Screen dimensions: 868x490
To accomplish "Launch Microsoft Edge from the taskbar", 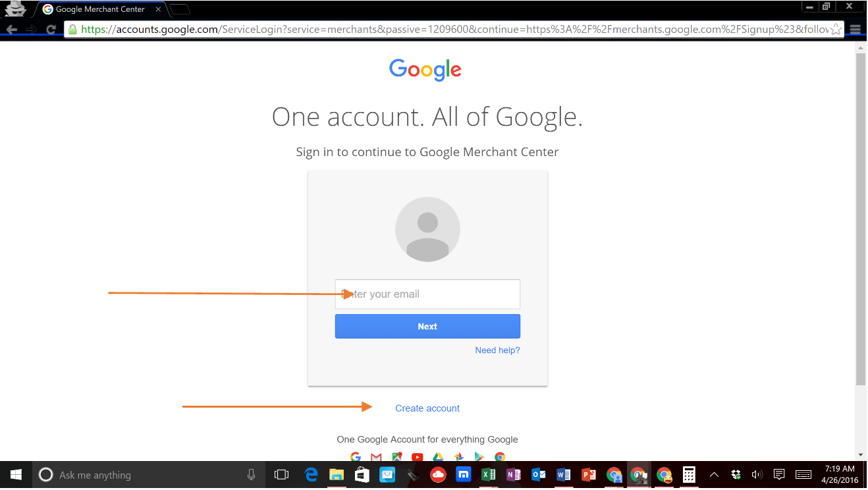I will tap(312, 475).
